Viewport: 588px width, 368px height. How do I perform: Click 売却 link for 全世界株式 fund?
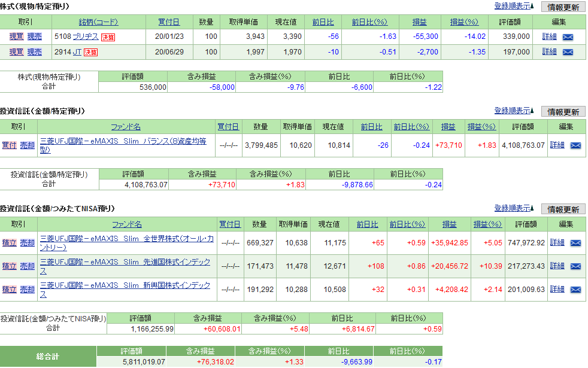click(x=28, y=242)
